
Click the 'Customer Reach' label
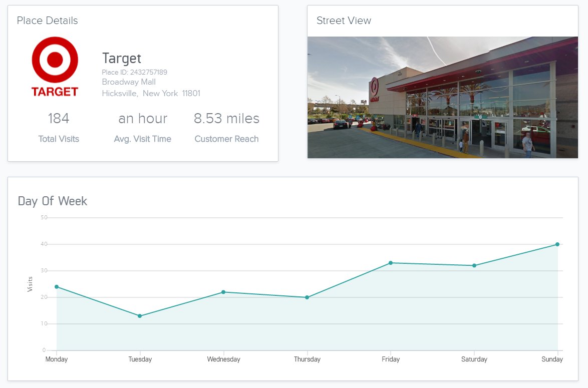(226, 139)
